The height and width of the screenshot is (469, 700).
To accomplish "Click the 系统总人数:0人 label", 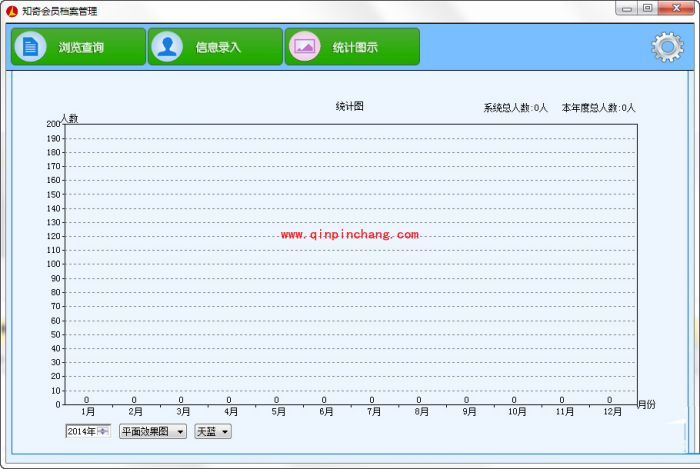I will coord(515,108).
